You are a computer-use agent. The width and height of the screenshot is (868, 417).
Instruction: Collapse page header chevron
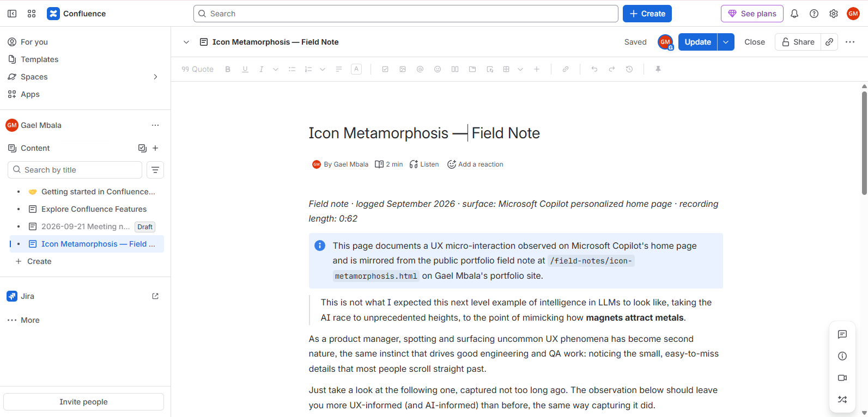[186, 42]
